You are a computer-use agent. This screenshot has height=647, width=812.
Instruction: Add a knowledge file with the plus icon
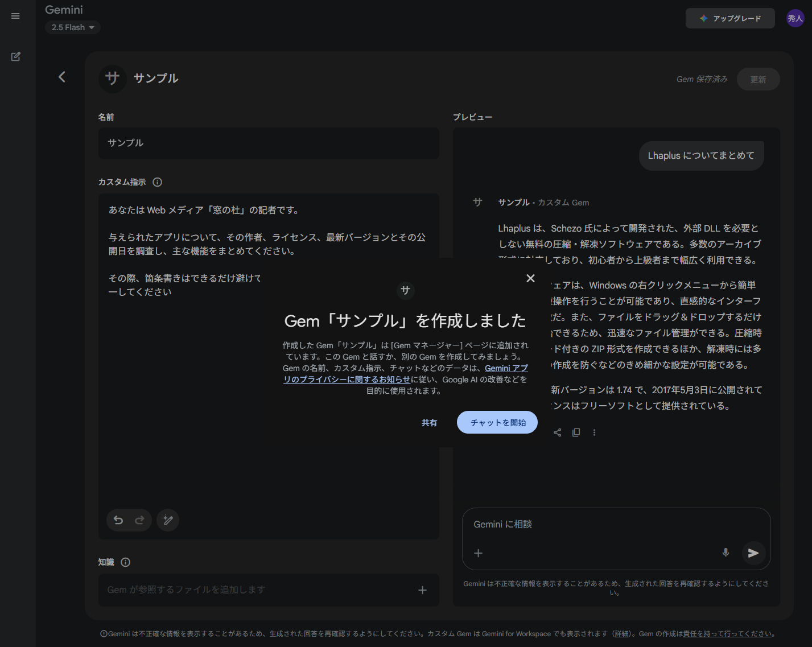click(422, 590)
